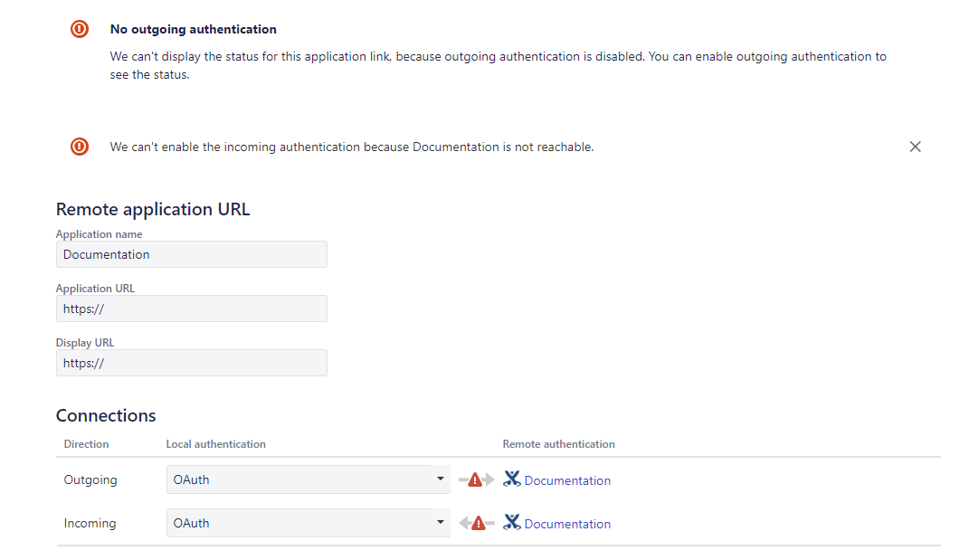Click the Outgoing connection warning arrow icon
Screen dimensions: 969x560
476,479
